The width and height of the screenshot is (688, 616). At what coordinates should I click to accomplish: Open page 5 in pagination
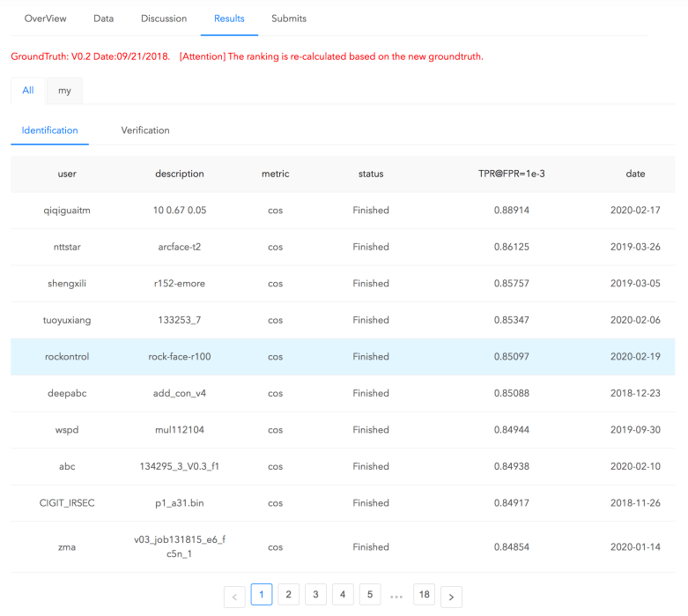coord(370,595)
